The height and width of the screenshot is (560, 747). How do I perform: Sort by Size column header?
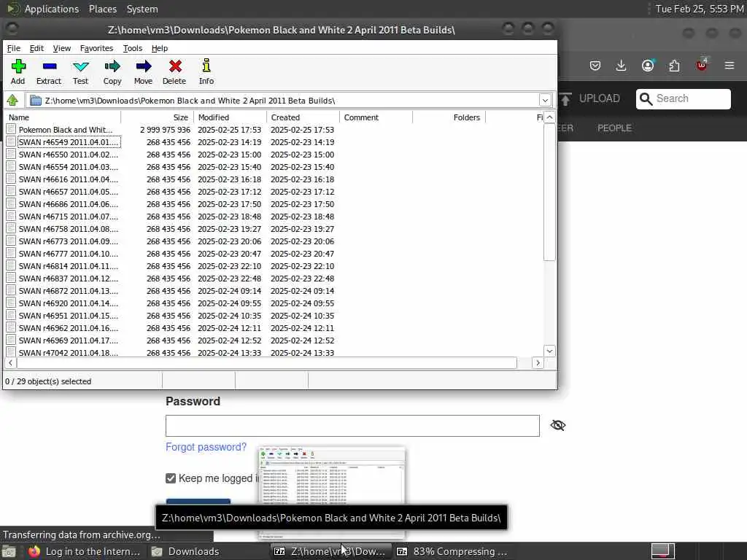tap(158, 117)
